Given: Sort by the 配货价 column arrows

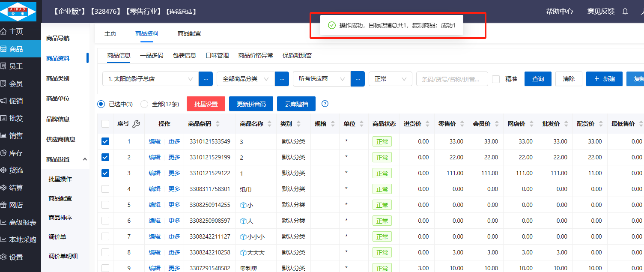Looking at the screenshot, I should click(600, 124).
